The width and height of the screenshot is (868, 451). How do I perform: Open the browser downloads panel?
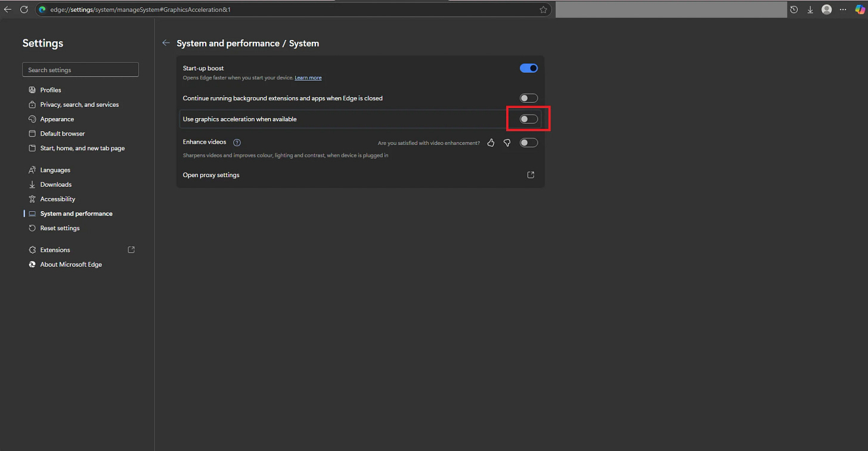pos(810,9)
